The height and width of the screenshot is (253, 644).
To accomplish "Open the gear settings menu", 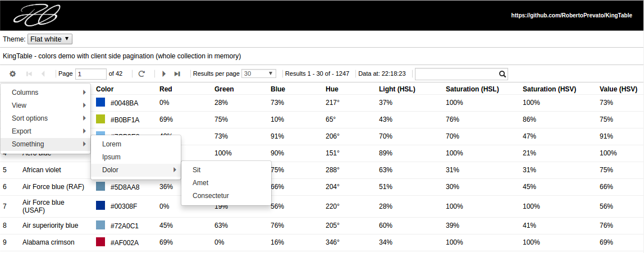I will [12, 73].
